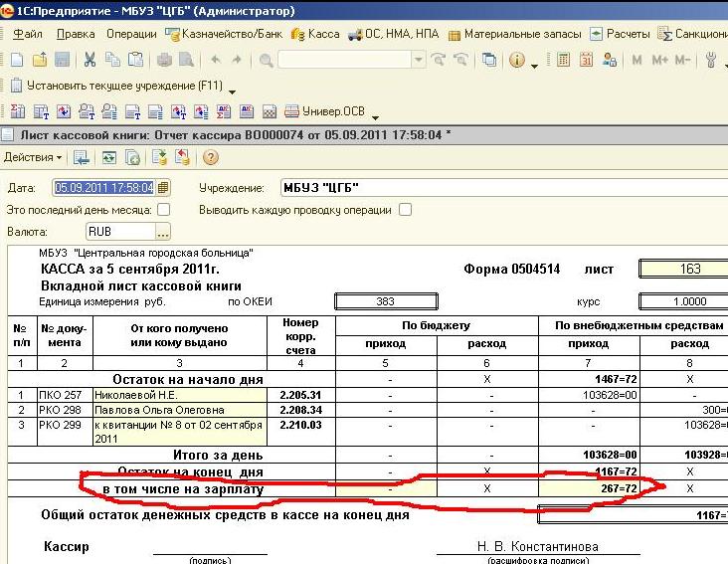Enable 'Выводить каждую проводку операции' checkbox
The width and height of the screenshot is (728, 564).
[405, 210]
